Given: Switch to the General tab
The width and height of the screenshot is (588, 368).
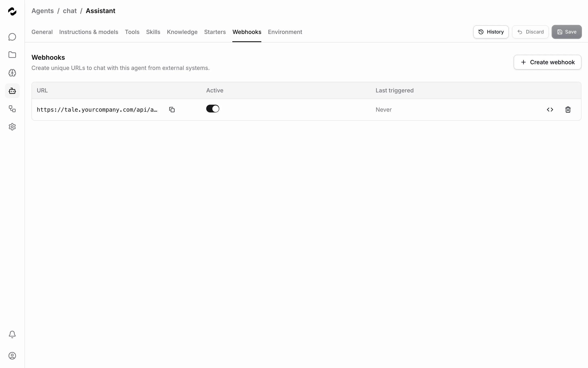Looking at the screenshot, I should coord(42,32).
